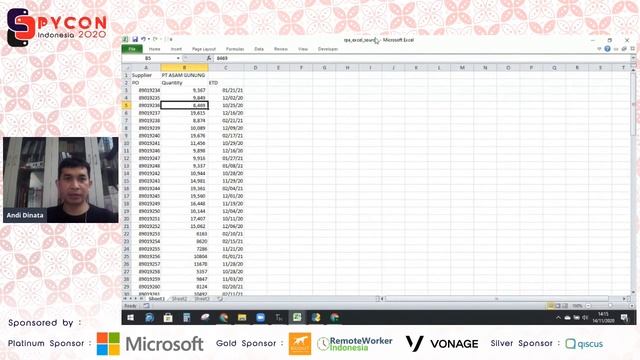Click cell with quantity 19,615
This screenshot has height=360, width=640.
coord(184,113)
